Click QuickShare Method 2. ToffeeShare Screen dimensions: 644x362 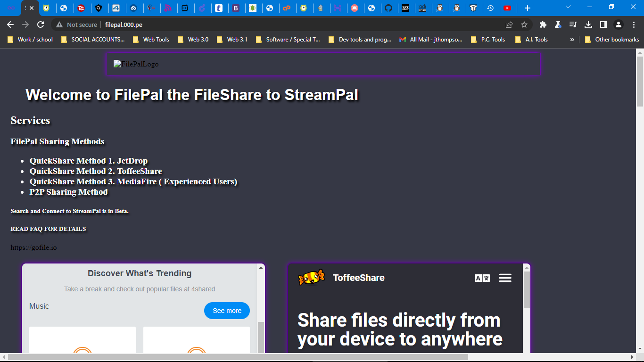pyautogui.click(x=96, y=171)
